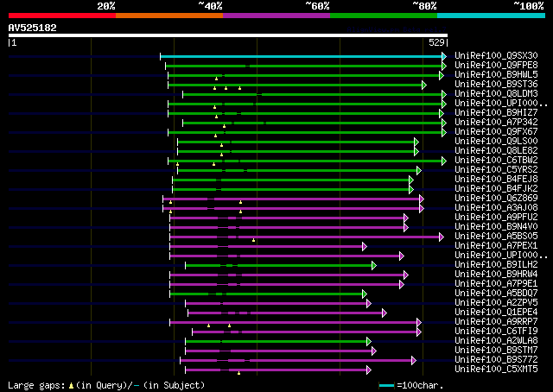Viewport: 553px width, 392px height.
Task: Open hit UniRef100_Q1EPE4
Action: pyautogui.click(x=496, y=313)
